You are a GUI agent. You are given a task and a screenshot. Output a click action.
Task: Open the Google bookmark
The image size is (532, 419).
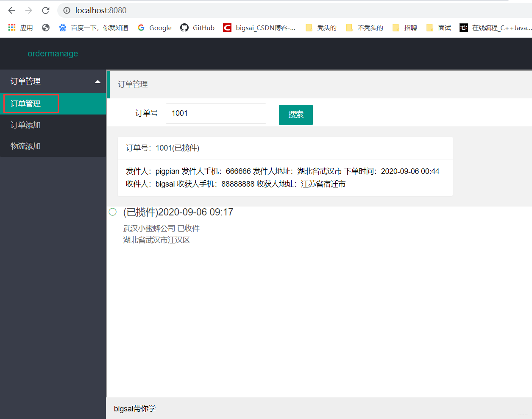point(154,28)
